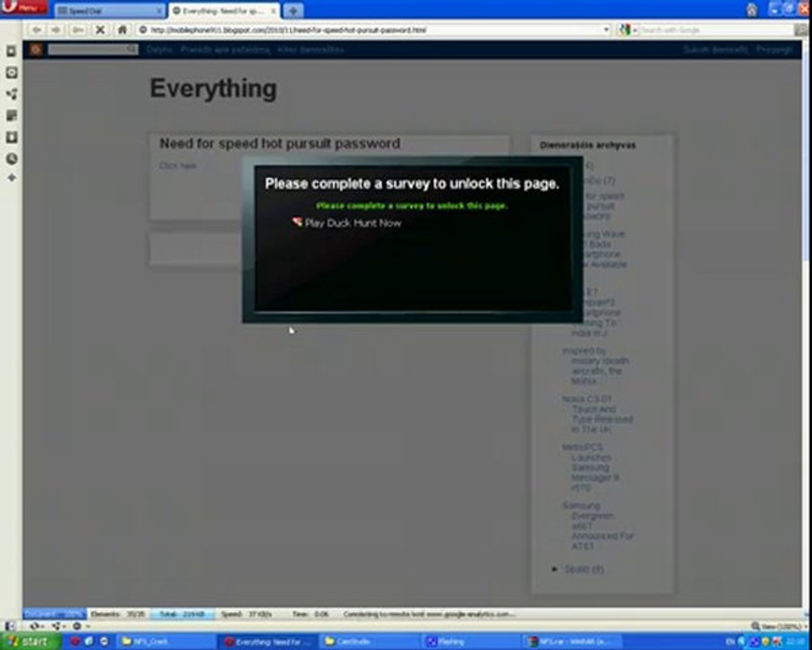Switch to the NFS.rar WinRAR taskbar button
Image resolution: width=812 pixels, height=650 pixels.
(x=573, y=642)
